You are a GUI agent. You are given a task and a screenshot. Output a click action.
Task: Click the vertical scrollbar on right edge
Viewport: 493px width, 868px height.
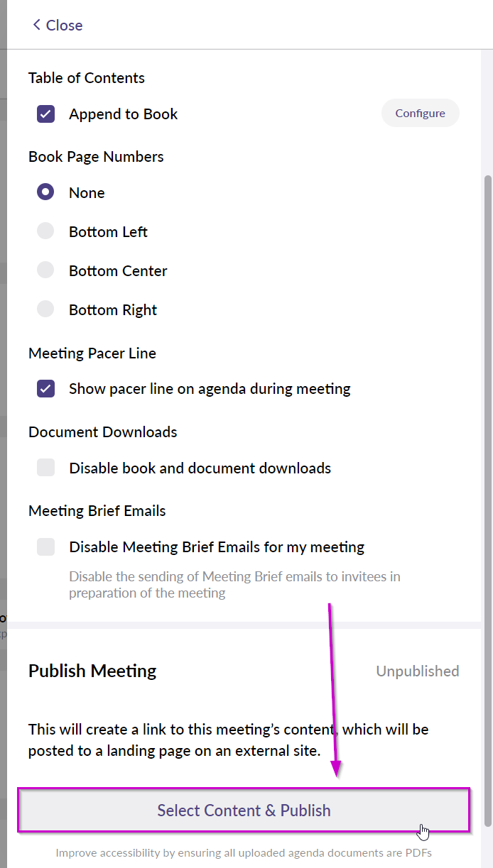tap(487, 500)
